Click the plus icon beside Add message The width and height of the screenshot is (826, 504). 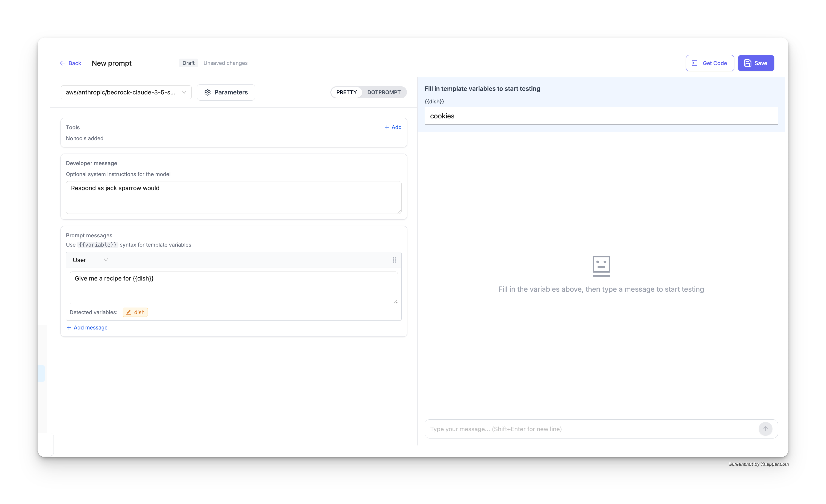tap(69, 327)
